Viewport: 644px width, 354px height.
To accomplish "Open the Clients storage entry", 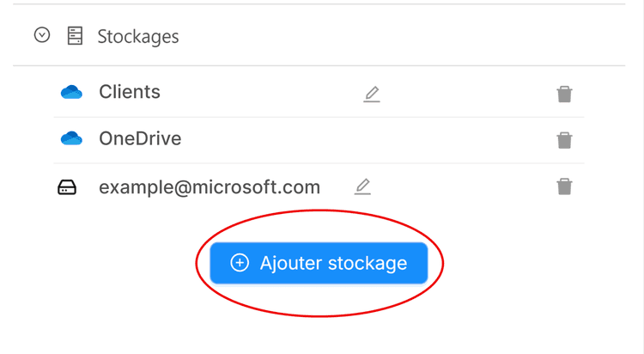I will pos(130,92).
